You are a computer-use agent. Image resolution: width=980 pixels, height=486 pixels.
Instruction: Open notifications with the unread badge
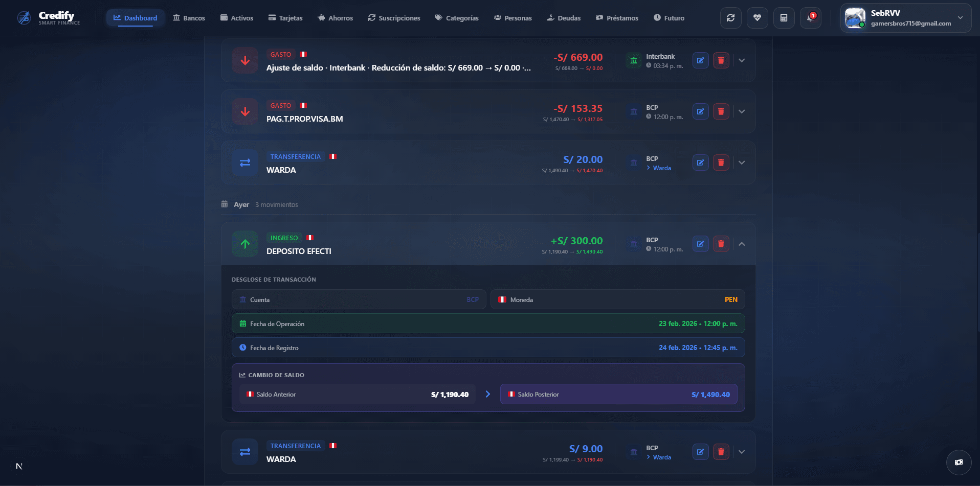(x=810, y=17)
